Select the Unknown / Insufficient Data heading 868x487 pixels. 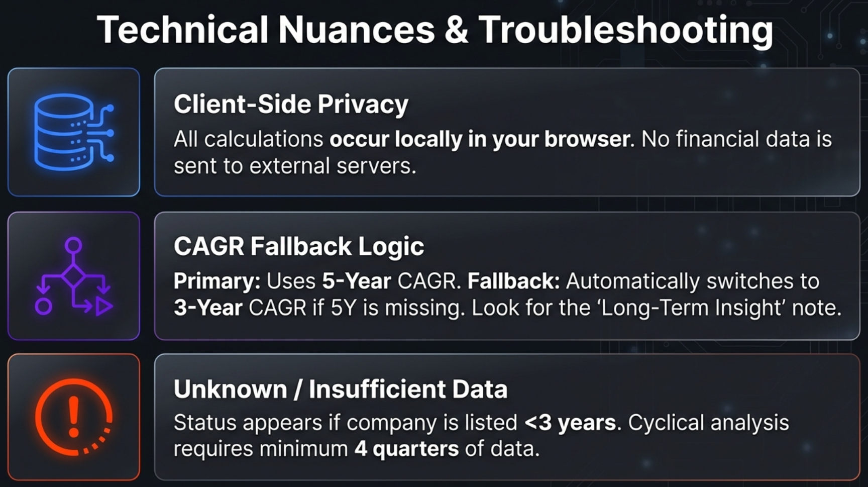coord(341,389)
